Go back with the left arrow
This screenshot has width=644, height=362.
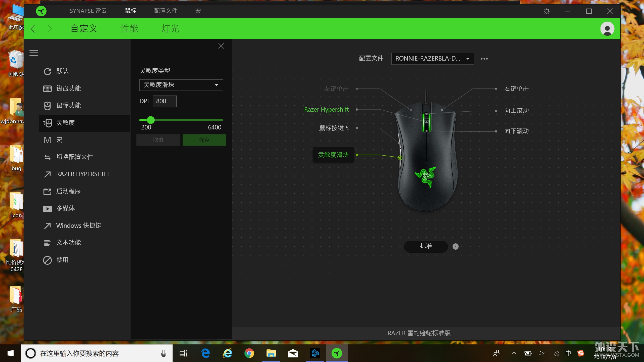pyautogui.click(x=33, y=29)
